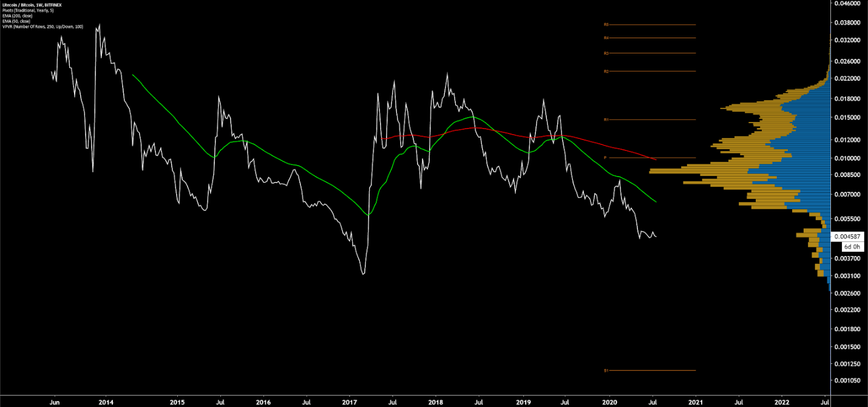Click the 2014 label on time axis
This screenshot has width=868, height=407.
[x=106, y=402]
